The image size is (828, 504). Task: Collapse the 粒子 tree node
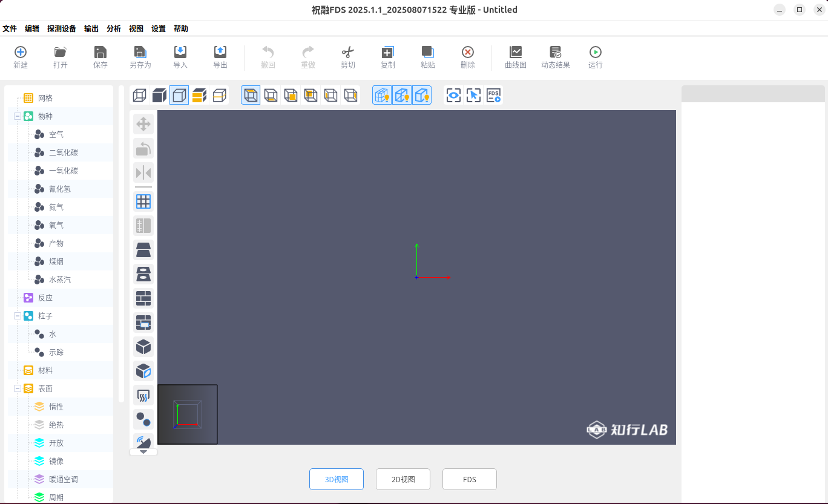(18, 316)
